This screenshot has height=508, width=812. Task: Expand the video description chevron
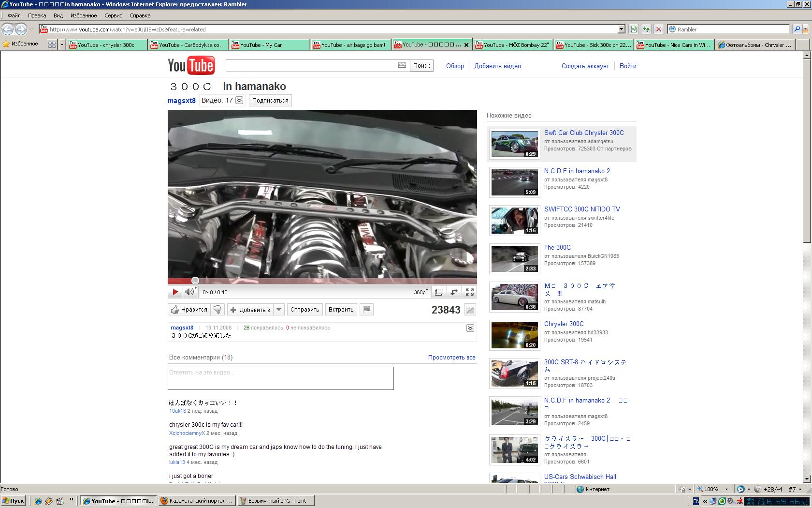(470, 328)
